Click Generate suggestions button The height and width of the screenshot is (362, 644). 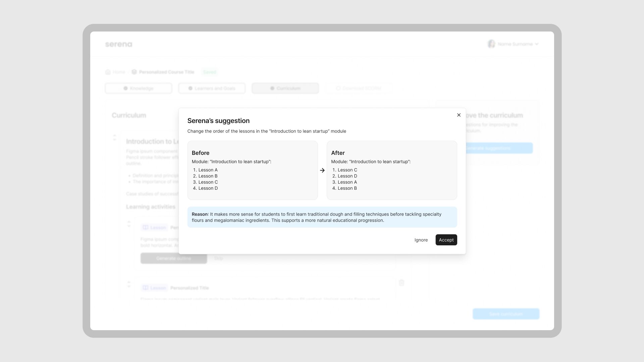(499, 148)
